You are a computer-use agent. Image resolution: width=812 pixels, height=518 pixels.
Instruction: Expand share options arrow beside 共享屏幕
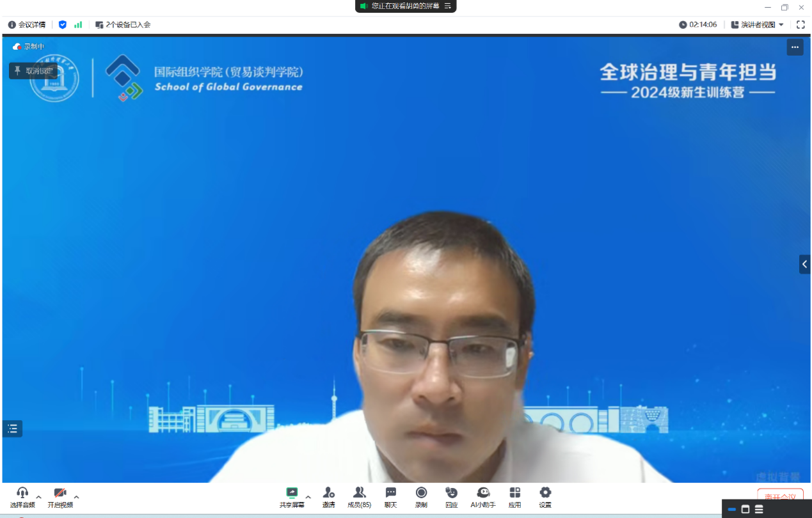pos(308,497)
